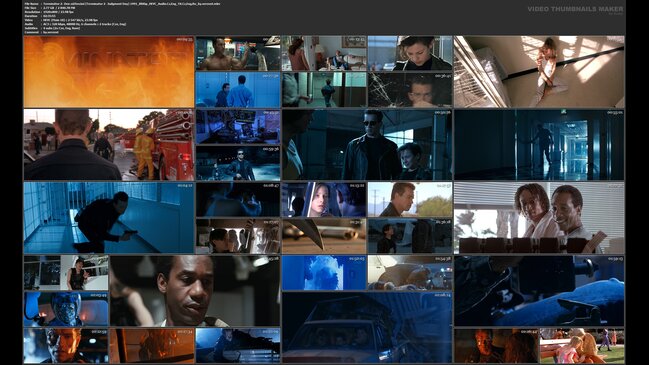Select thumbnail of man in sunglasses with boy

tap(367, 144)
